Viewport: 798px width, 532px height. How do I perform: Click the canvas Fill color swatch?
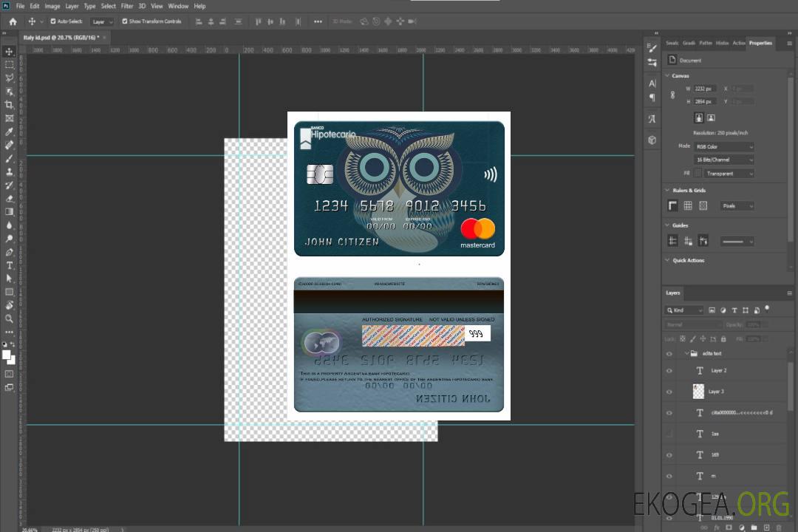[698, 174]
